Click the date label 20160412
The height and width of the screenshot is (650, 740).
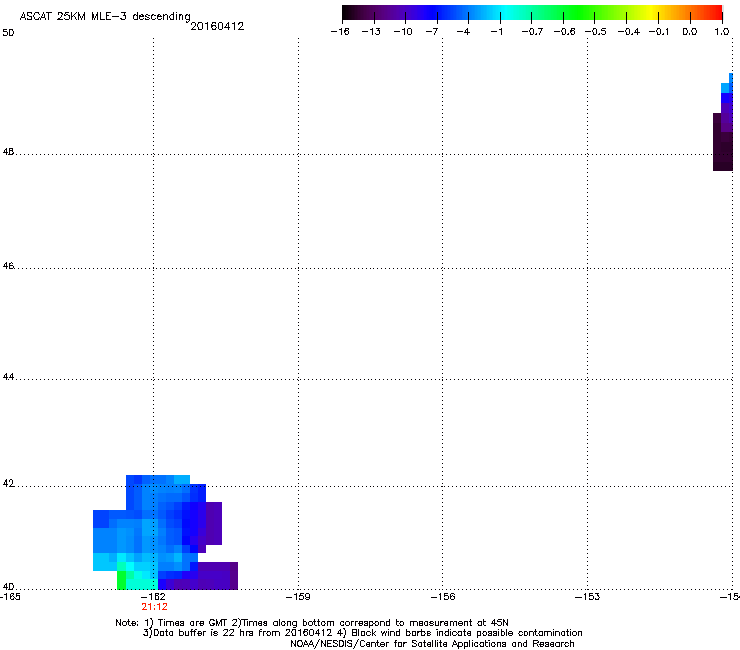(217, 26)
